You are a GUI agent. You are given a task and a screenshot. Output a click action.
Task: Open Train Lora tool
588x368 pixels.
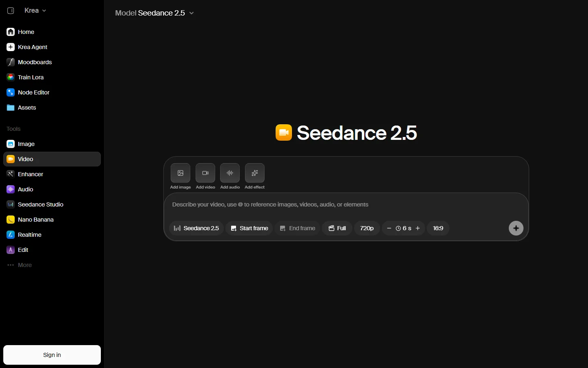click(52, 77)
